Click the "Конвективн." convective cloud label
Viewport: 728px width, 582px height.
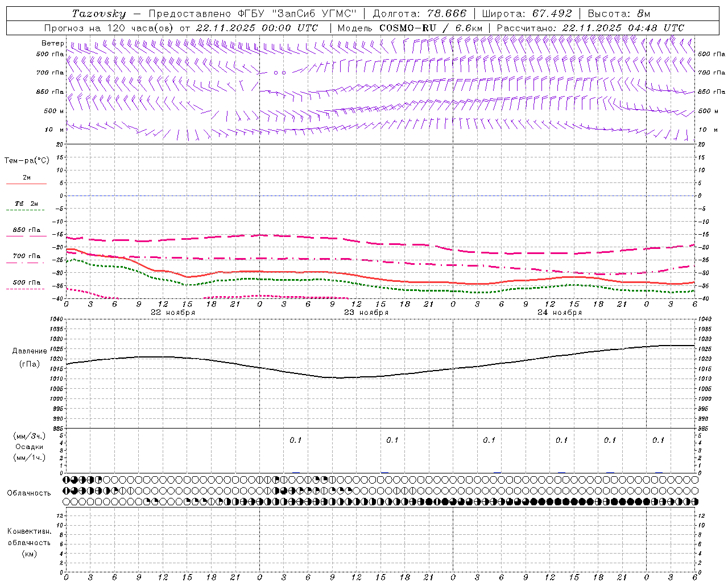(29, 531)
